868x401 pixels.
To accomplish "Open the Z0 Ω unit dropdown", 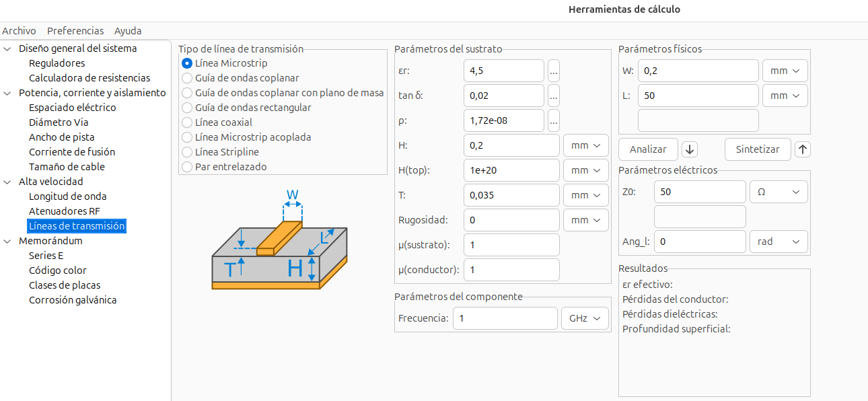I will 778,192.
